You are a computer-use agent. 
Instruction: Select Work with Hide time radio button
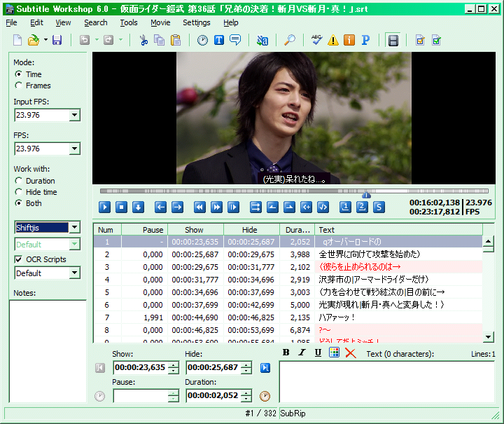click(x=19, y=192)
